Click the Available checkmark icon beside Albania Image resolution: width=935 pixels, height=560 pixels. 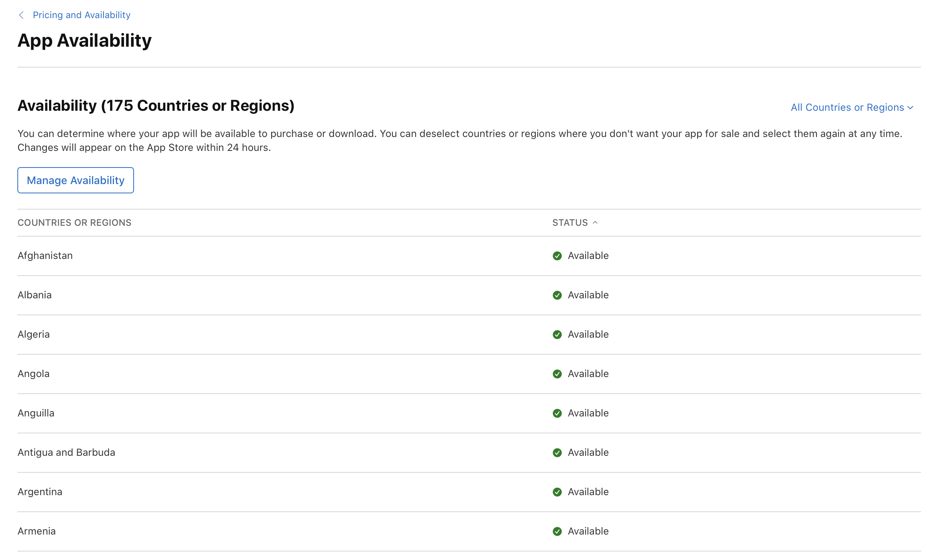click(557, 295)
